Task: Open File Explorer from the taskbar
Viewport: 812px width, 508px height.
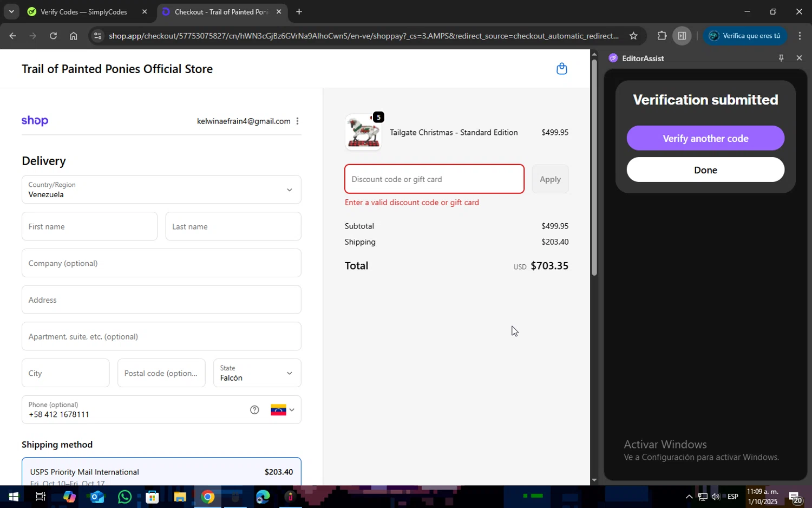Action: 180,497
